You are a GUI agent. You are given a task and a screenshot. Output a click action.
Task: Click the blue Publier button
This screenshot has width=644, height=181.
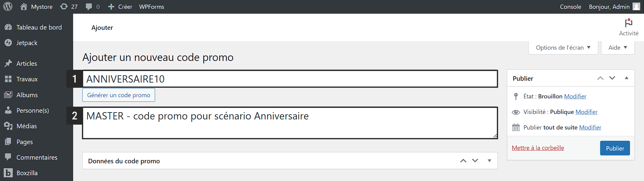point(615,148)
